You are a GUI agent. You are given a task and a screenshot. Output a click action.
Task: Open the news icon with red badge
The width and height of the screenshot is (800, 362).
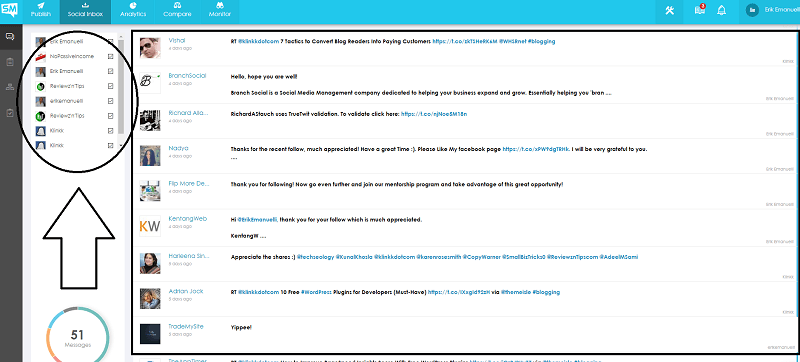(700, 10)
